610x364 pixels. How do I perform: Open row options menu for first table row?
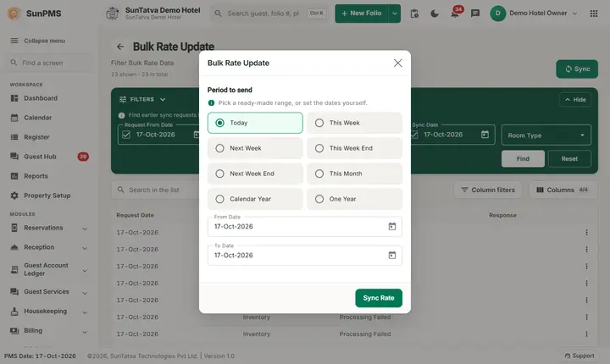click(586, 232)
